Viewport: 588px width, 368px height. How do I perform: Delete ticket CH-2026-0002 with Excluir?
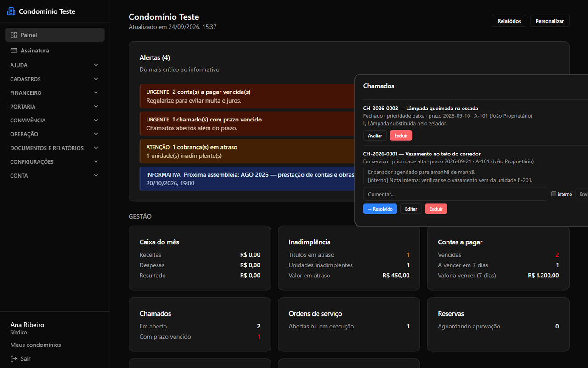tap(401, 136)
